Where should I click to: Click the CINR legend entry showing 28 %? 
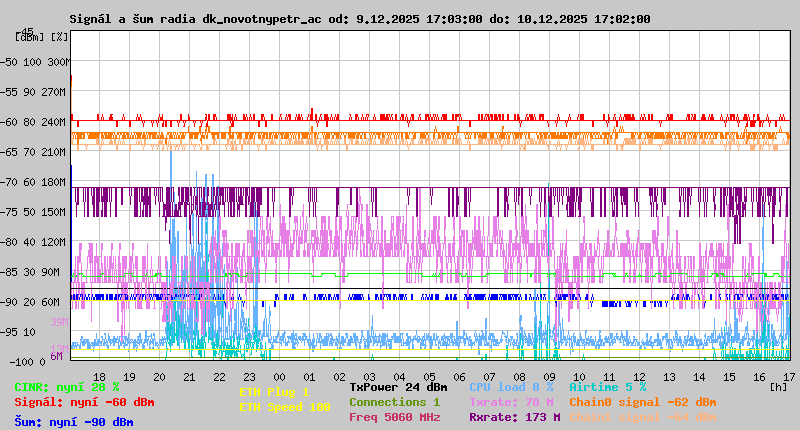67,387
